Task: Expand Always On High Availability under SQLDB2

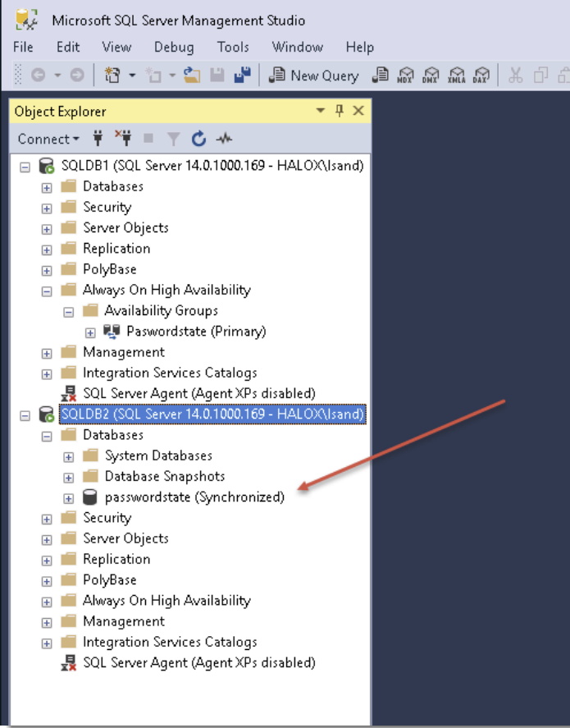Action: [x=47, y=602]
